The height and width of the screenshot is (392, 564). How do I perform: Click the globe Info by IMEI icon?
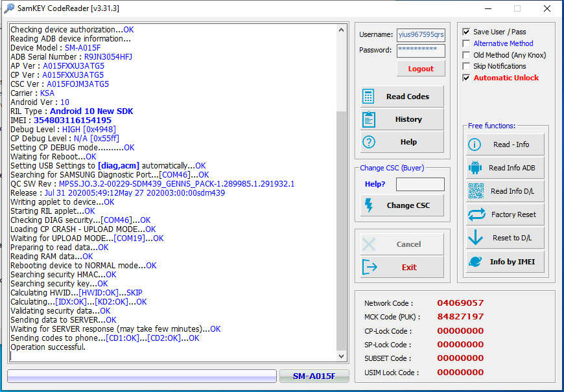point(475,261)
